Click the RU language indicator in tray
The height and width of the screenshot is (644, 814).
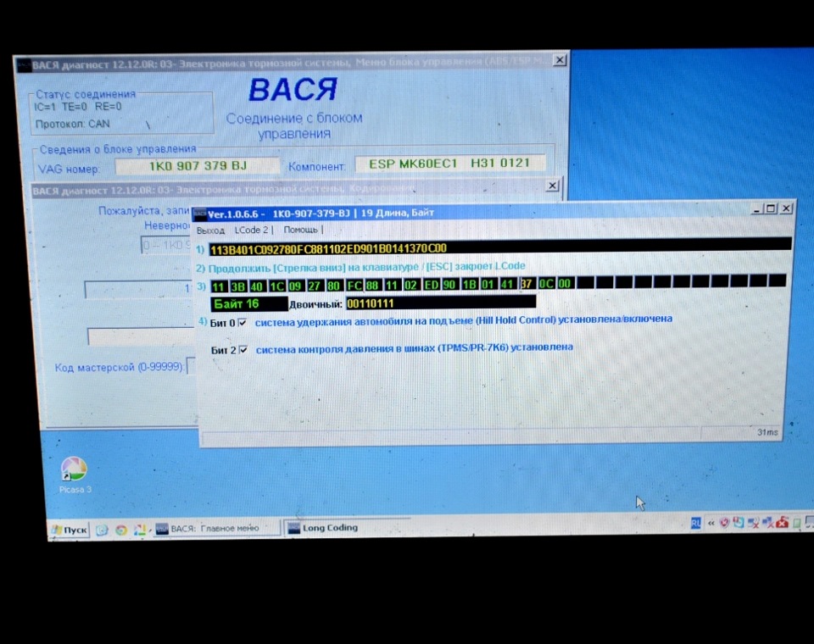pyautogui.click(x=695, y=523)
